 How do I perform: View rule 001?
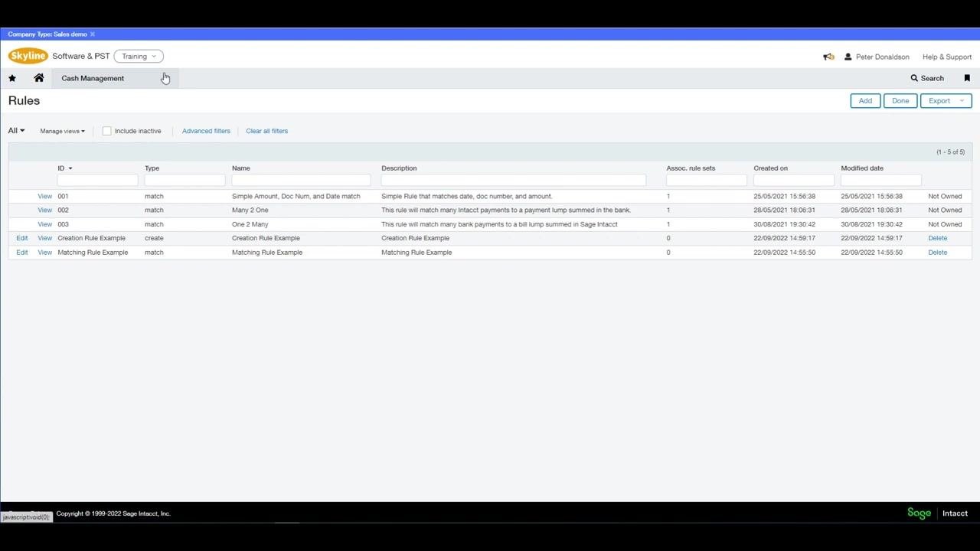(x=45, y=197)
